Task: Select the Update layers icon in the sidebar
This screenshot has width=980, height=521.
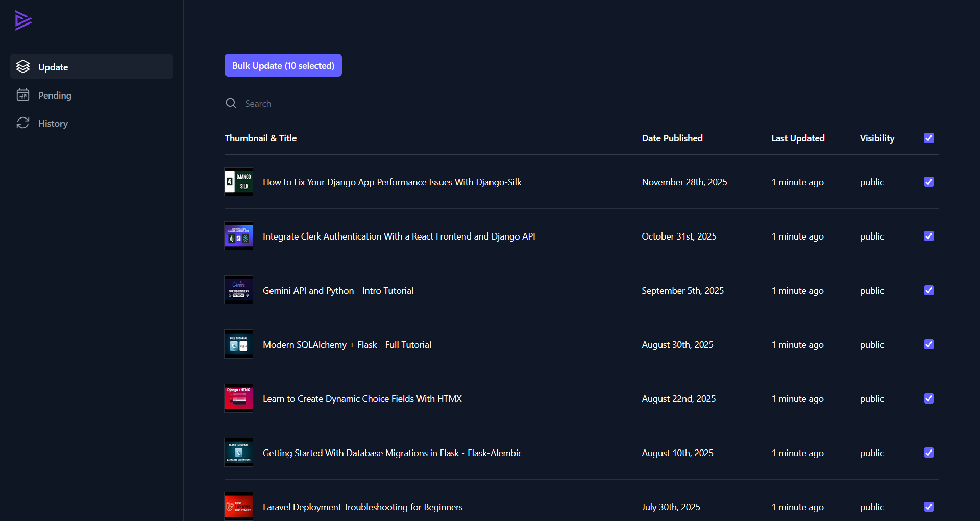Action: (22, 66)
